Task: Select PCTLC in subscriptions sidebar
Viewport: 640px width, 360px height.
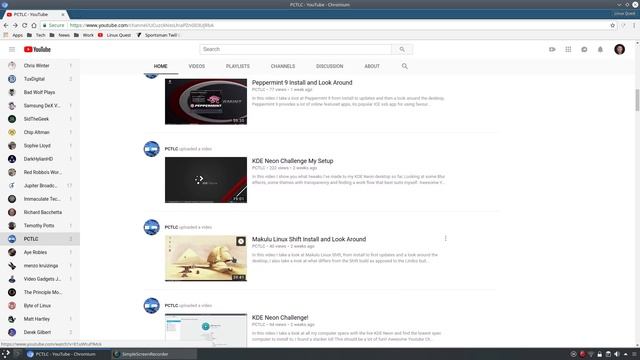Action: [x=40, y=239]
